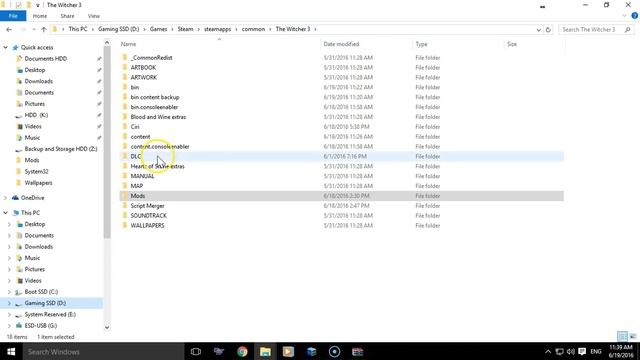Select 'bin content backup' folder name

tap(155, 97)
